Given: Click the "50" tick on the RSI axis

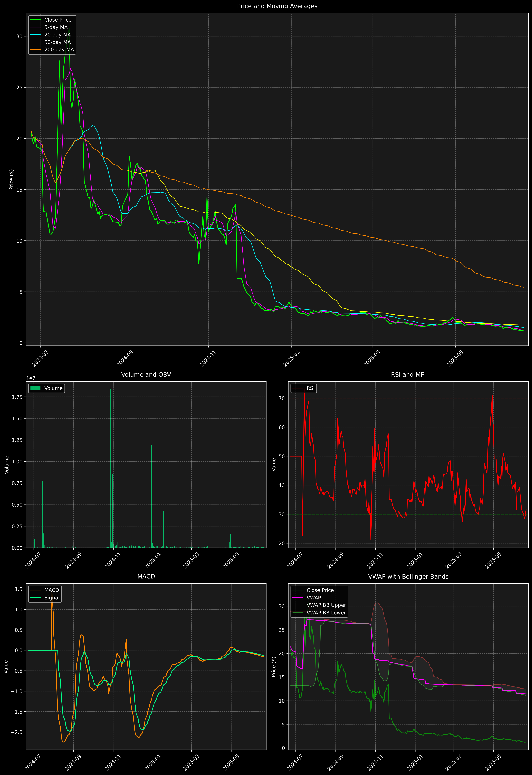Looking at the screenshot, I should pos(282,456).
